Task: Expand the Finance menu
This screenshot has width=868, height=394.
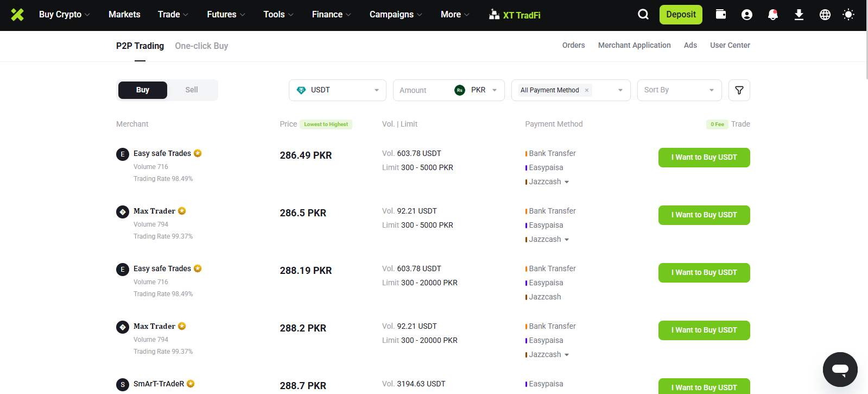Action: [332, 15]
